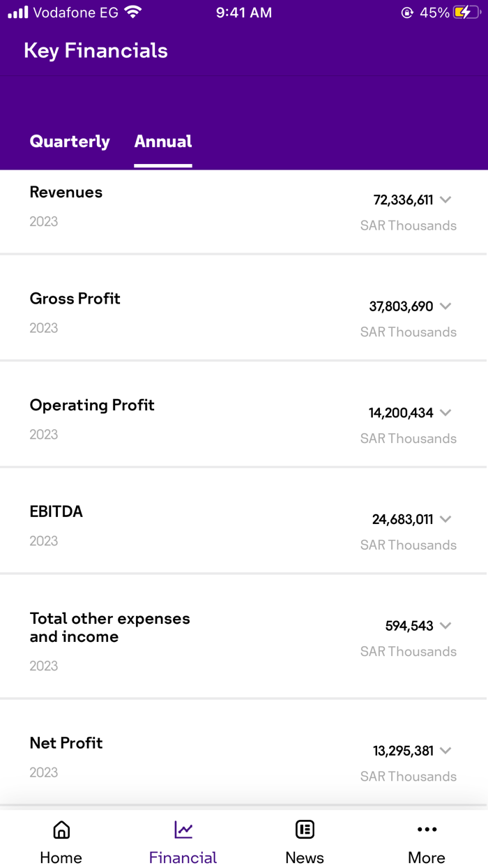This screenshot has height=868, width=488.
Task: Select the Annual tab
Action: tap(163, 142)
